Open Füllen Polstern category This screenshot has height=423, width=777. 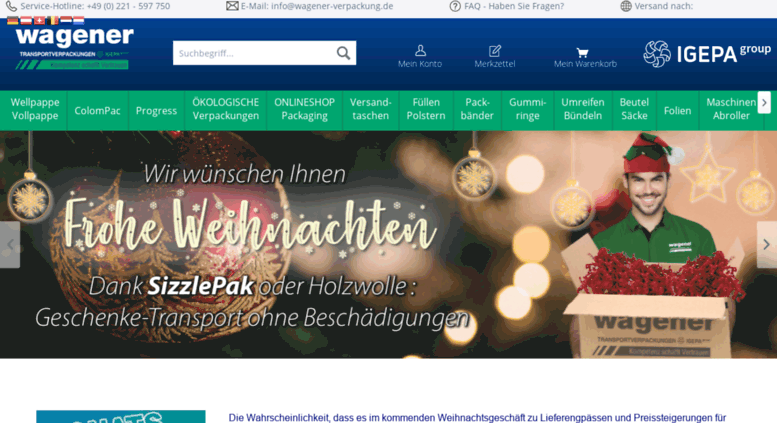click(x=426, y=109)
